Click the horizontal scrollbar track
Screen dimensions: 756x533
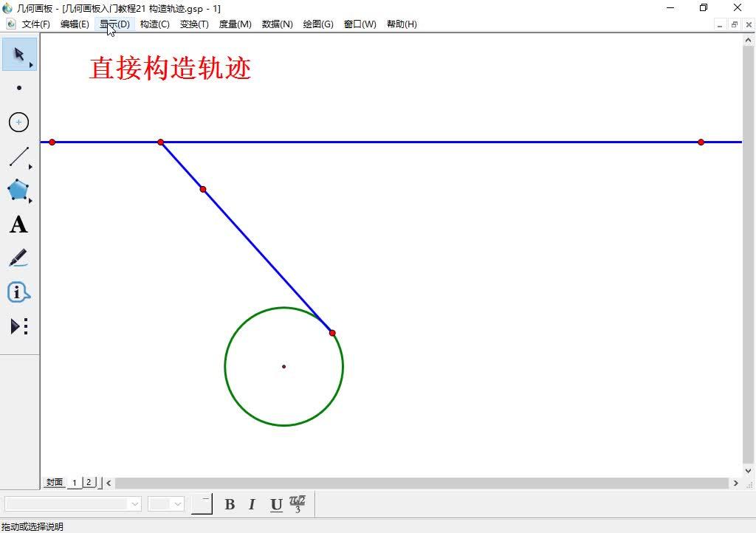[422, 483]
